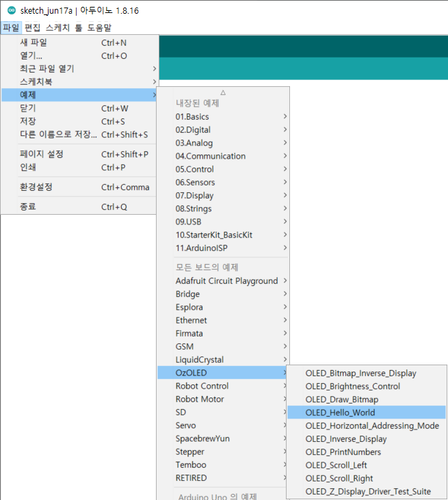This screenshot has width=448, height=500.
Task: Open Robot Motor examples
Action: tap(222, 399)
